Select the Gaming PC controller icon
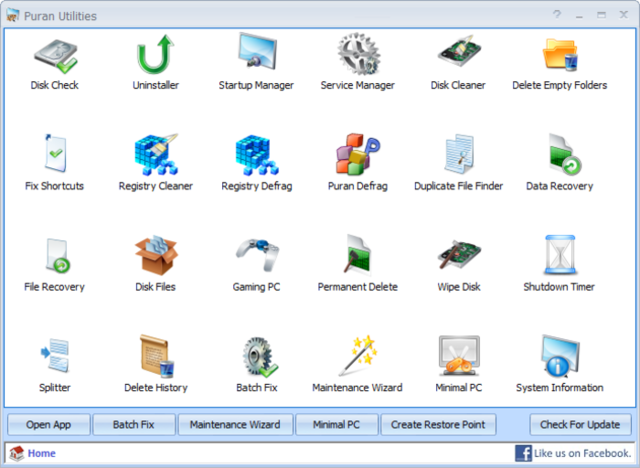This screenshot has width=640, height=468. pos(257,255)
